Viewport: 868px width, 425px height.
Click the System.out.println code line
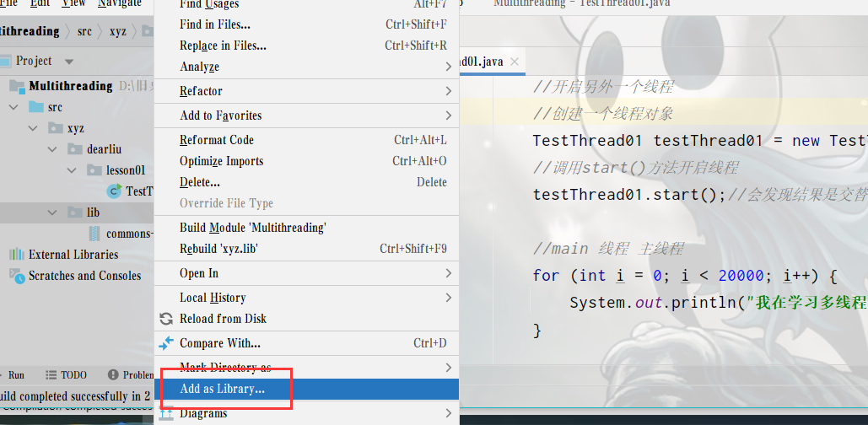[x=719, y=303]
